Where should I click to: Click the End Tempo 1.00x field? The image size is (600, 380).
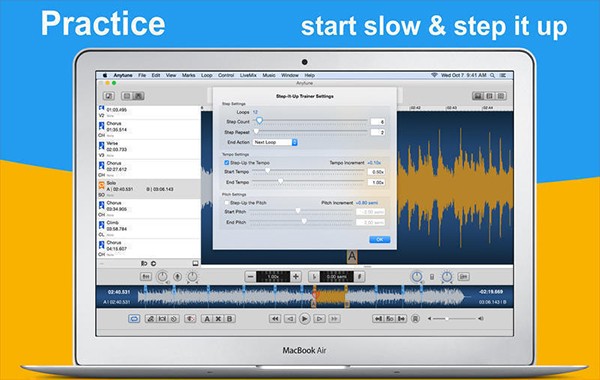coord(376,183)
